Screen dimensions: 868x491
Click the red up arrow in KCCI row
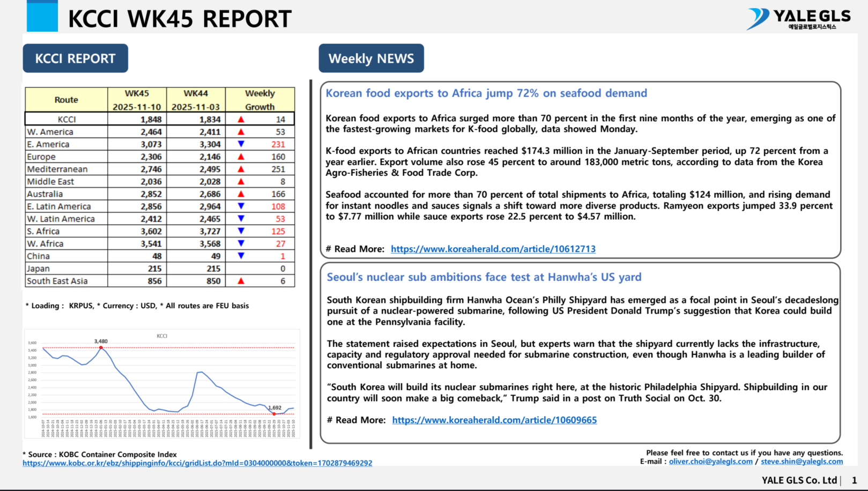(x=241, y=120)
